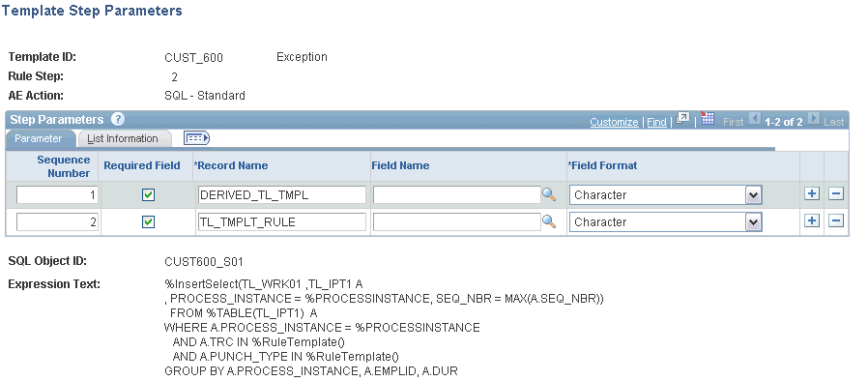Open Field Name lookup for TL_TMPLT_RULE row

[549, 221]
